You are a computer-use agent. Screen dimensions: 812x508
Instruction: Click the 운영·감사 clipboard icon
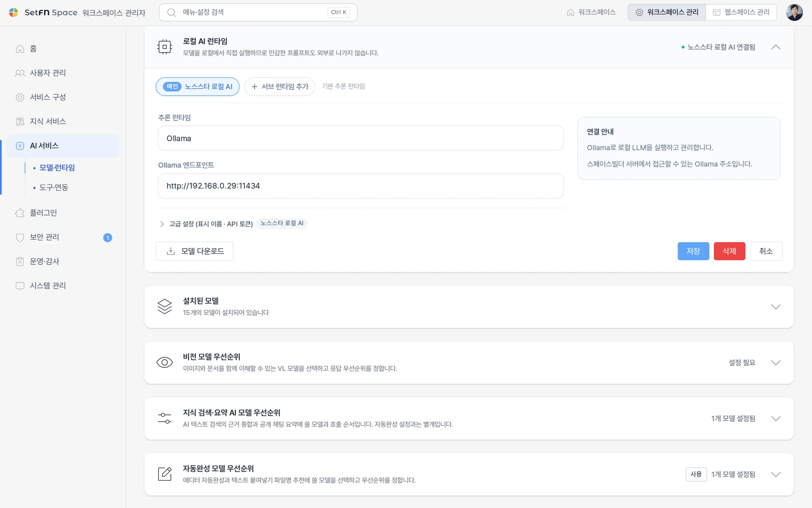click(x=20, y=261)
